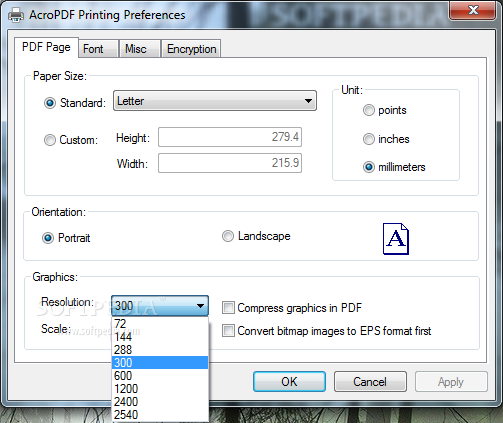Viewport: 503px width, 423px height.
Task: Open the Misc tab
Action: pos(140,49)
